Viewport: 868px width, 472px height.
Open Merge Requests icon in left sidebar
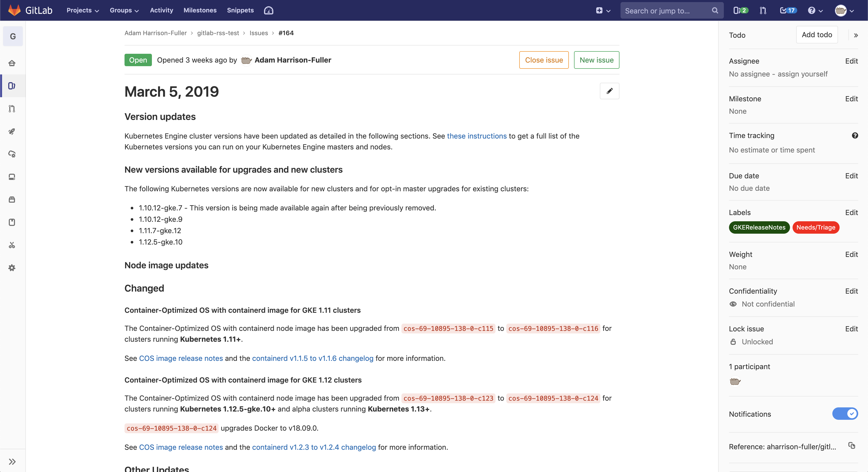pyautogui.click(x=12, y=109)
